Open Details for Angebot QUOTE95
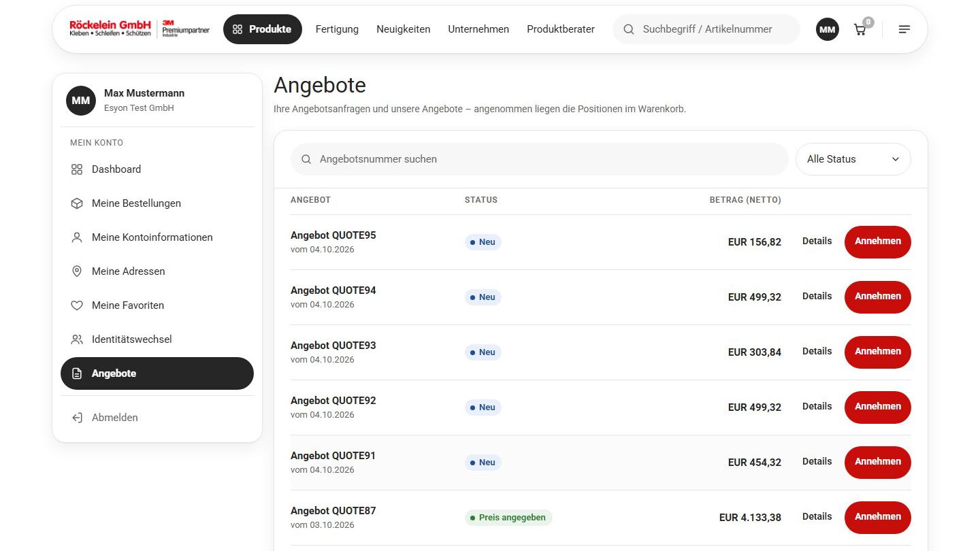Image resolution: width=980 pixels, height=551 pixels. pos(817,241)
